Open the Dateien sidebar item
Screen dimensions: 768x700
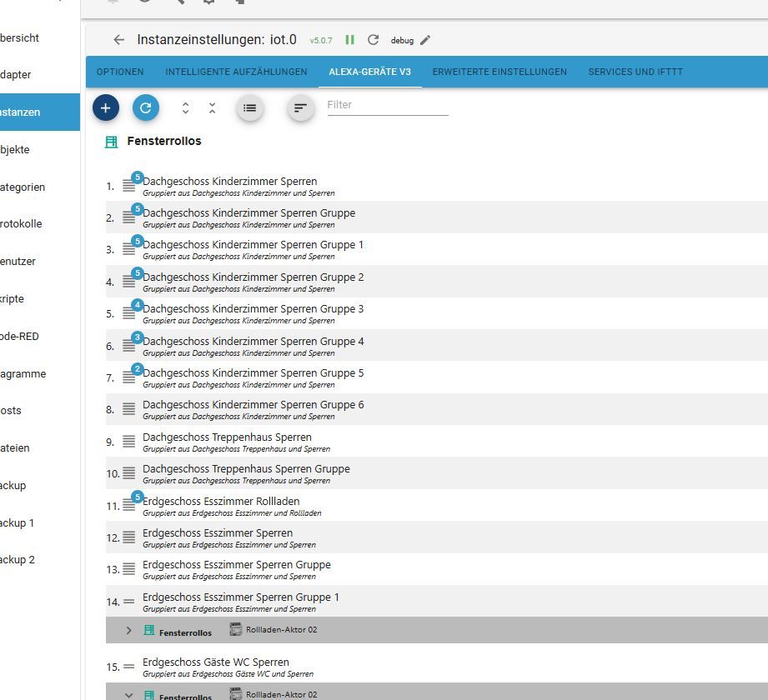pyautogui.click(x=40, y=447)
